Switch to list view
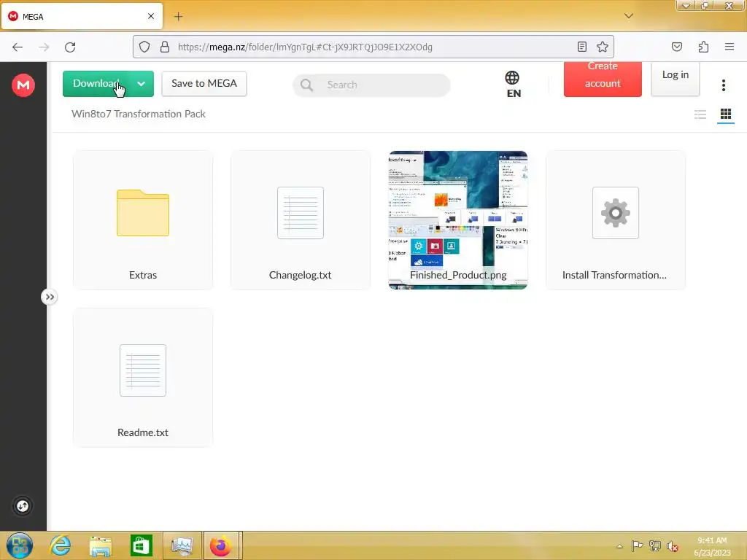The image size is (747, 560). click(x=700, y=114)
